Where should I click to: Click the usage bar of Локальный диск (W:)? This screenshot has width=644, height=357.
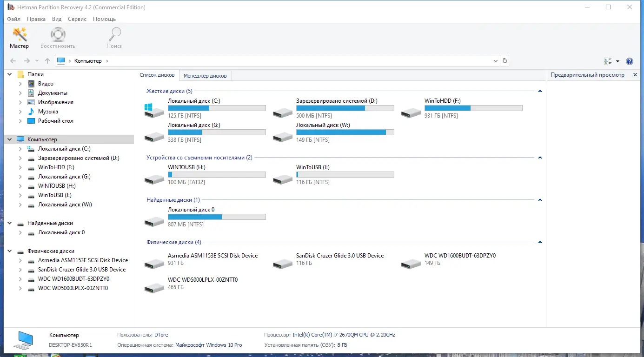click(x=345, y=132)
